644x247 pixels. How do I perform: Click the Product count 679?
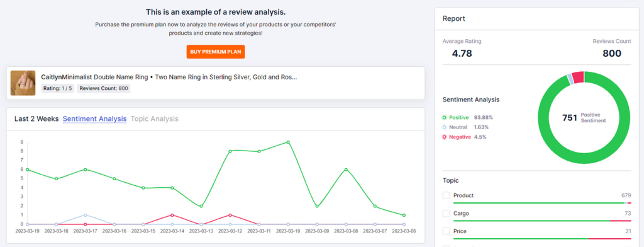point(626,195)
